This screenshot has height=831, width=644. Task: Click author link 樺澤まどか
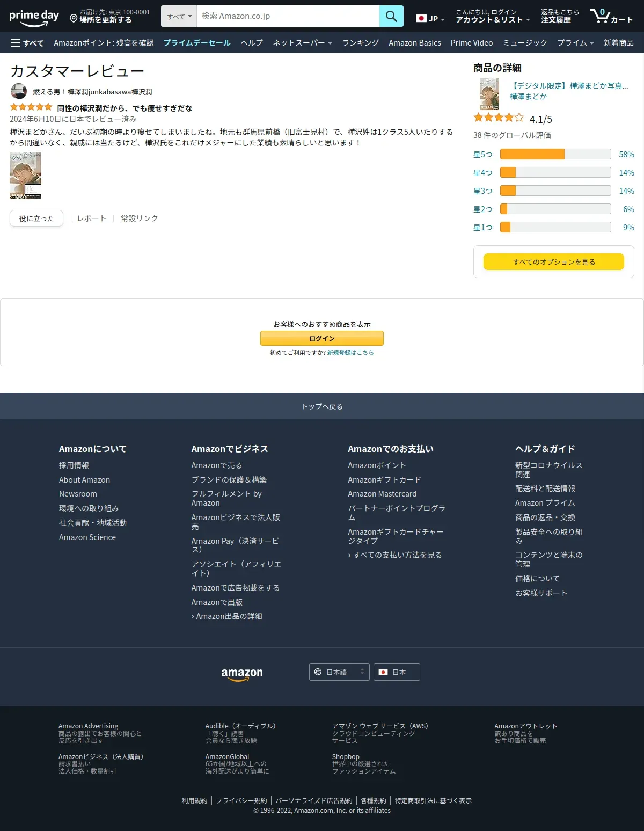point(528,97)
